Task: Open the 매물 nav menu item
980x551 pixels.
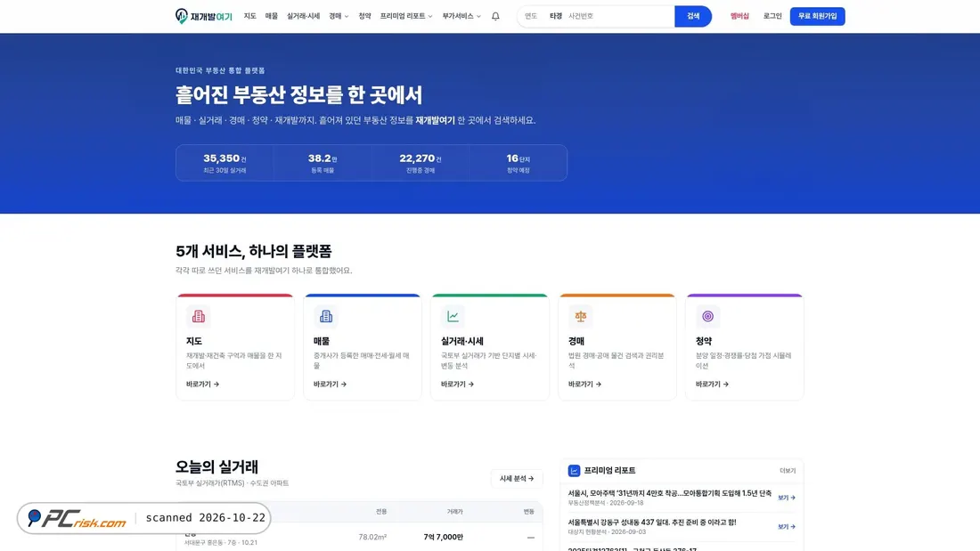Action: click(271, 16)
